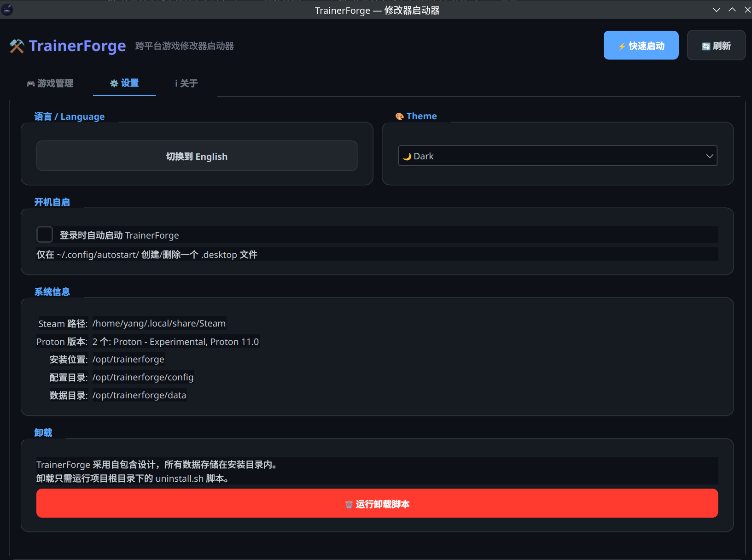Click the Steam 路径 label
The image size is (752, 560).
point(63,324)
